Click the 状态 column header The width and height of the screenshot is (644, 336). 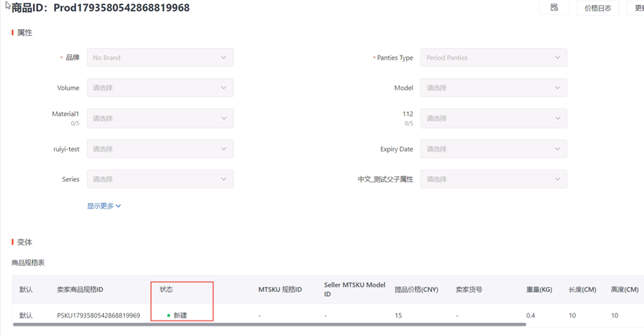click(166, 289)
